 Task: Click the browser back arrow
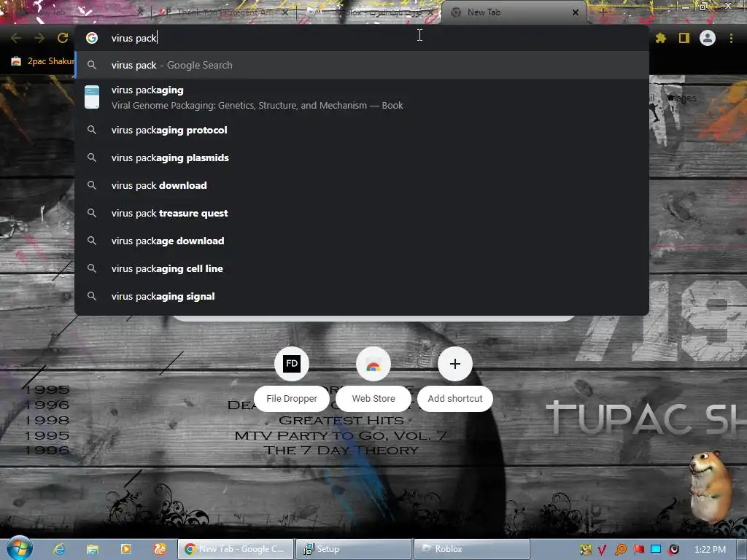click(x=16, y=38)
